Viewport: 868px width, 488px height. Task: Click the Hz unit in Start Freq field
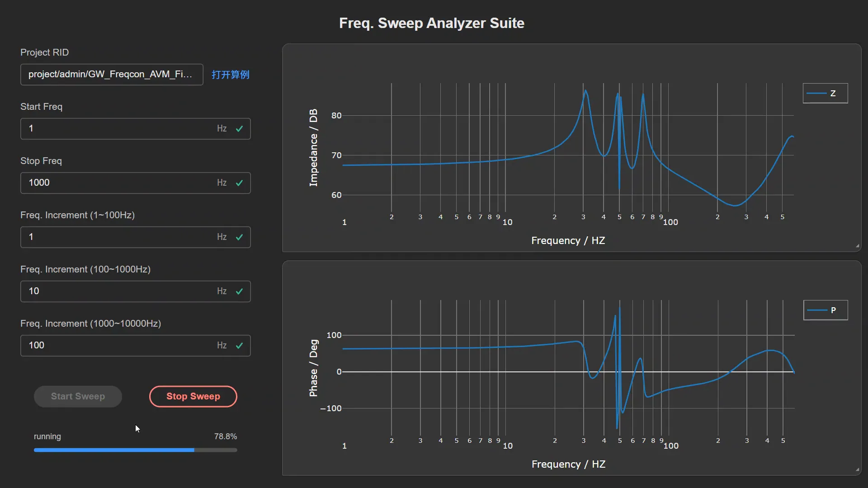click(x=222, y=129)
